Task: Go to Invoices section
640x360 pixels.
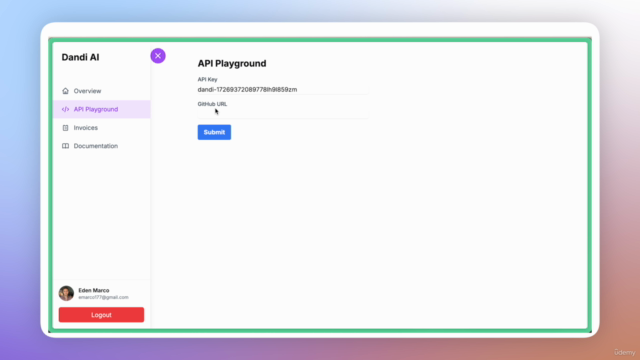Action: pos(102,128)
